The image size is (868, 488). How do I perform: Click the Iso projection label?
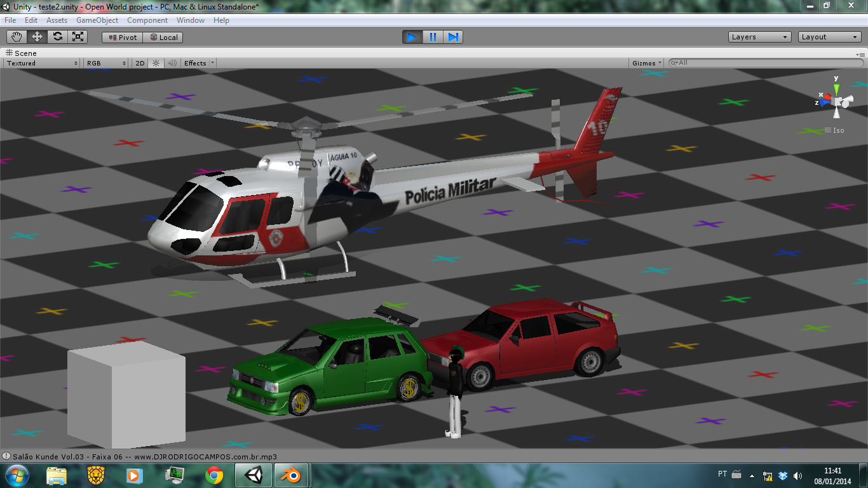click(839, 130)
